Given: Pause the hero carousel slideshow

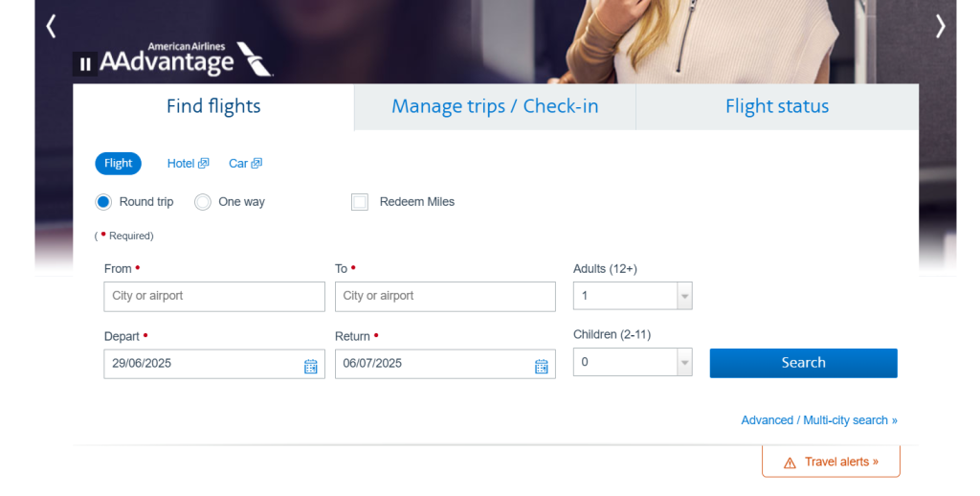Looking at the screenshot, I should (x=85, y=64).
